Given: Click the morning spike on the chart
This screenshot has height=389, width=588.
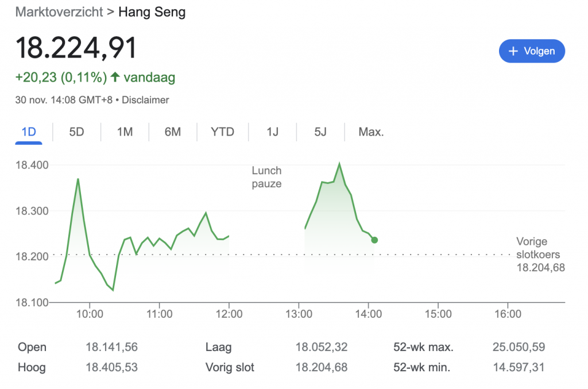Looking at the screenshot, I should tap(78, 179).
